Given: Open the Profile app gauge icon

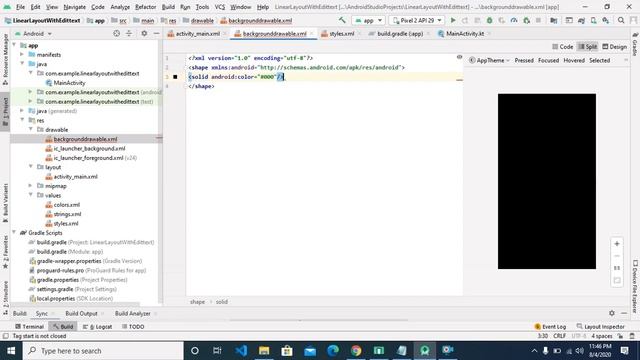Looking at the screenshot, I should [514, 20].
